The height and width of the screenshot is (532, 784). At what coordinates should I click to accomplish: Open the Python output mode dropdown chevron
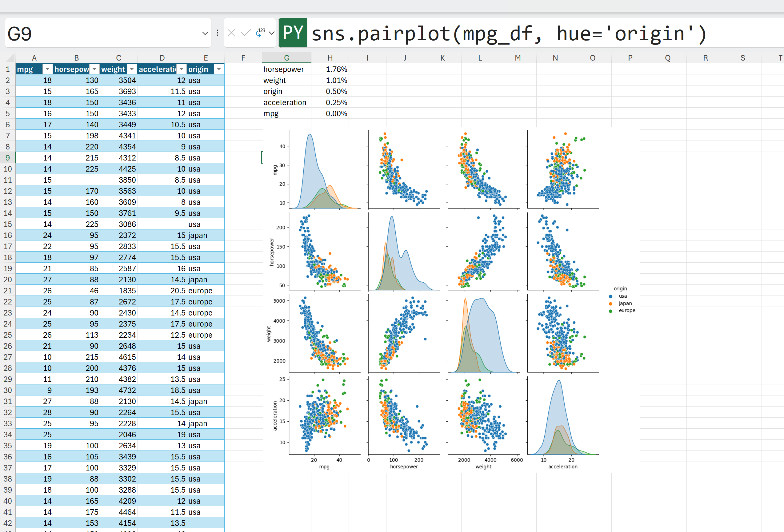tap(272, 33)
